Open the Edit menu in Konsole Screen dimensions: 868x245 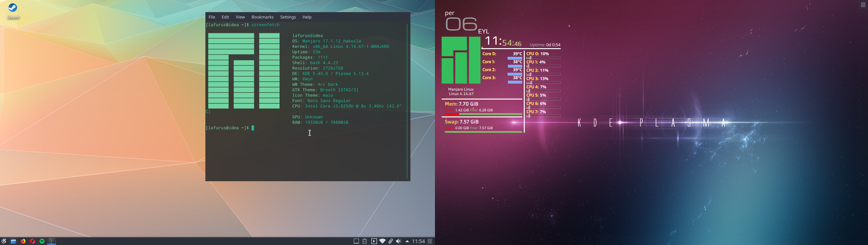click(x=225, y=17)
